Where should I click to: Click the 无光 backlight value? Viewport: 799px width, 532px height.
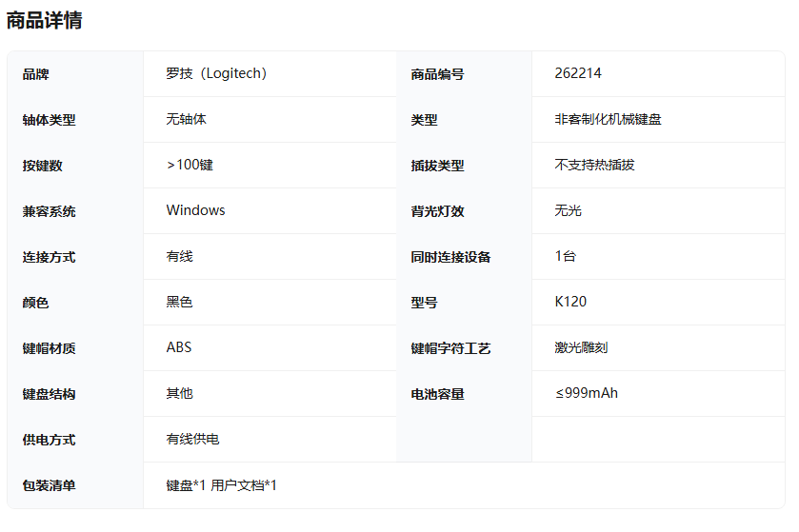(568, 210)
